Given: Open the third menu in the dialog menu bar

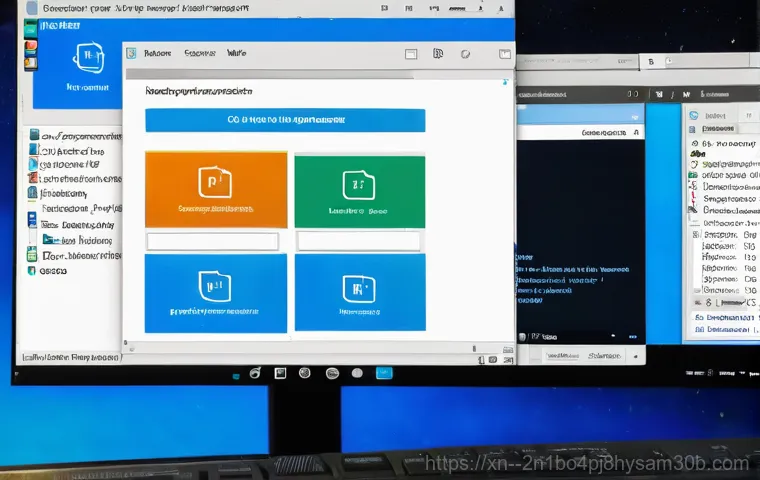Looking at the screenshot, I should point(237,53).
